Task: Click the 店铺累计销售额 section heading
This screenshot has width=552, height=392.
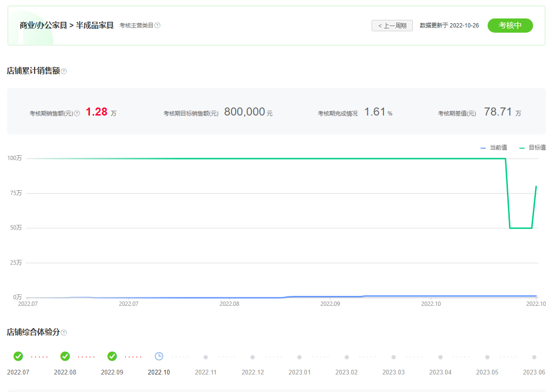Action: [x=34, y=71]
